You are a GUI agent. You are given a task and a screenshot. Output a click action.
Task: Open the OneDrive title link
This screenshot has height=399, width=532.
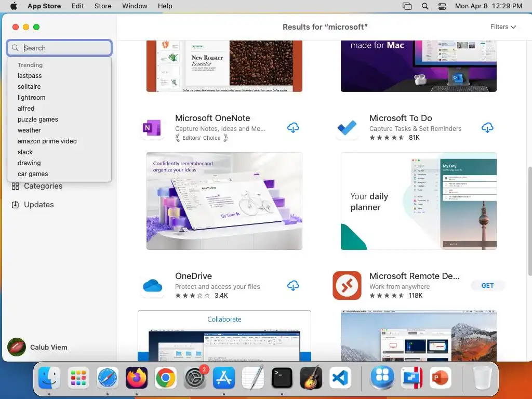[193, 276]
